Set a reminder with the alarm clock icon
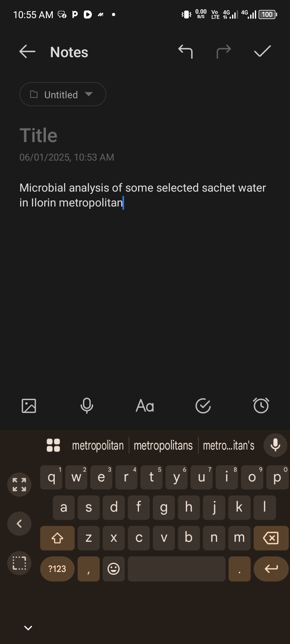290x644 pixels. pos(261,406)
